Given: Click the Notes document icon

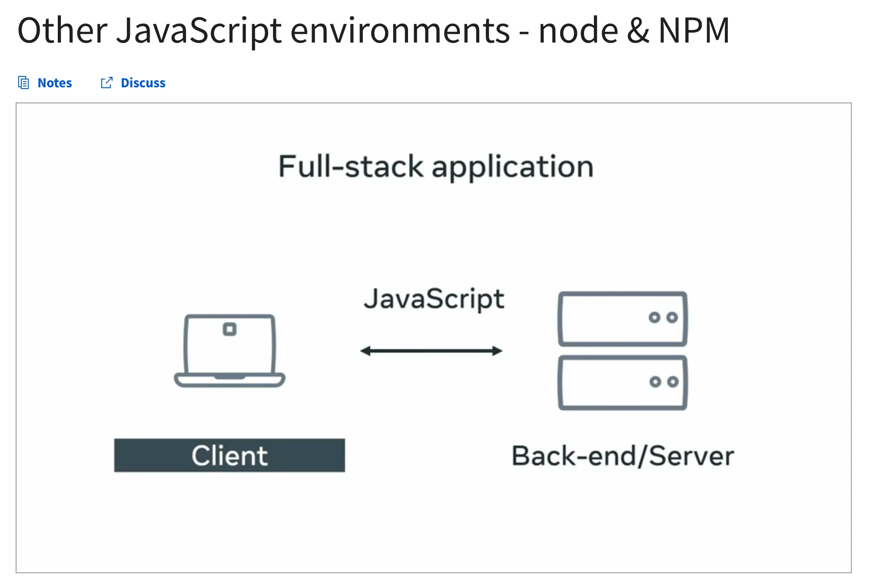Looking at the screenshot, I should 23,83.
